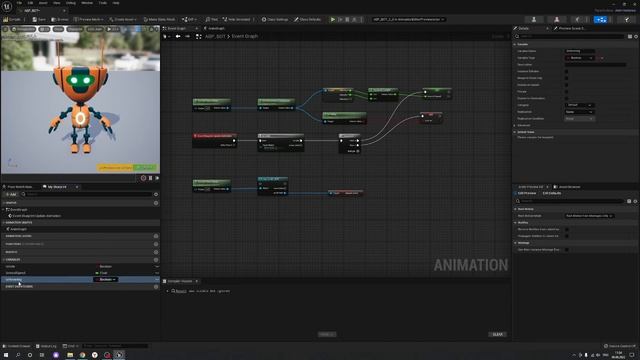The width and height of the screenshot is (640, 360).
Task: Click the Compile button
Action: click(x=13, y=19)
